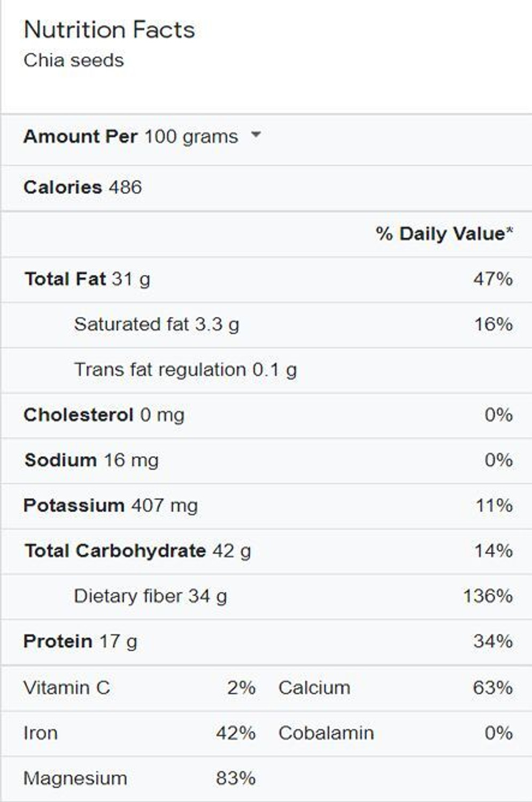
Task: Click the "Protein" nutrient label
Action: coord(58,641)
